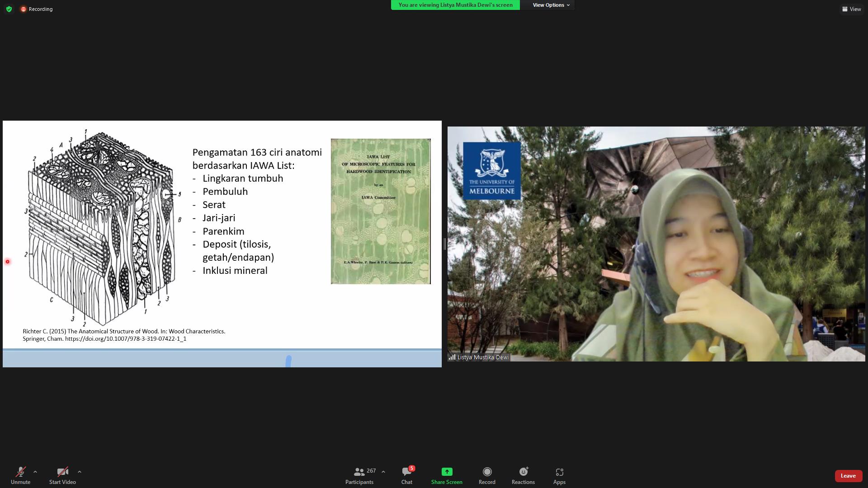Open audio options chevron next to Unmute
The height and width of the screenshot is (488, 868).
[35, 472]
